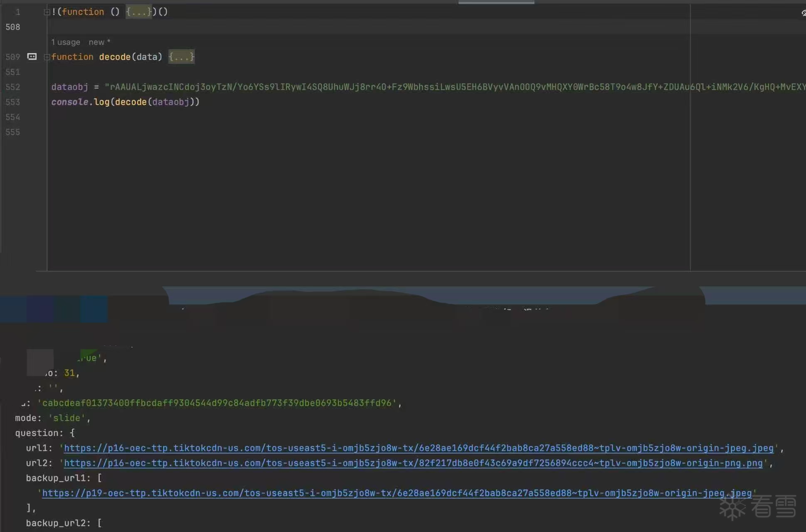This screenshot has height=532, width=806.
Task: Click the 'new *' author hint
Action: click(x=99, y=42)
